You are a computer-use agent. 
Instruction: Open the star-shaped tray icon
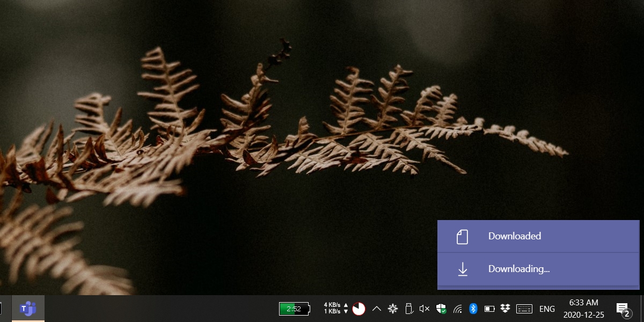click(393, 309)
